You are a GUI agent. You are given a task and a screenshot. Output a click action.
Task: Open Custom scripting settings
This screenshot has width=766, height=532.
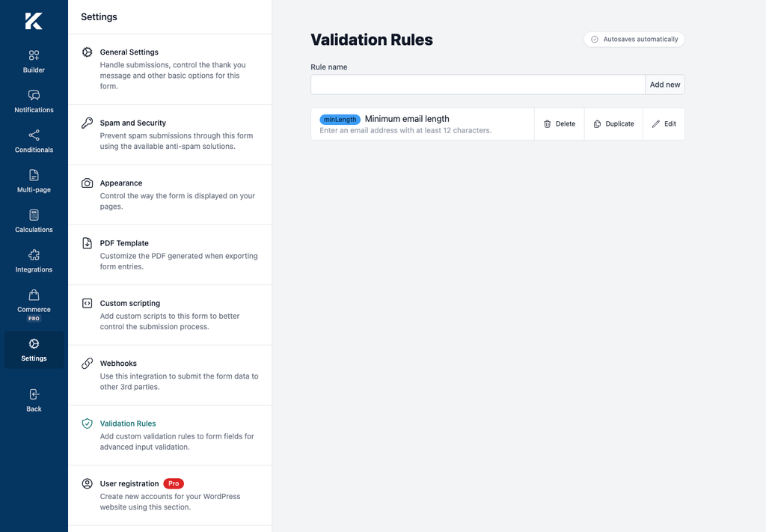click(x=170, y=314)
